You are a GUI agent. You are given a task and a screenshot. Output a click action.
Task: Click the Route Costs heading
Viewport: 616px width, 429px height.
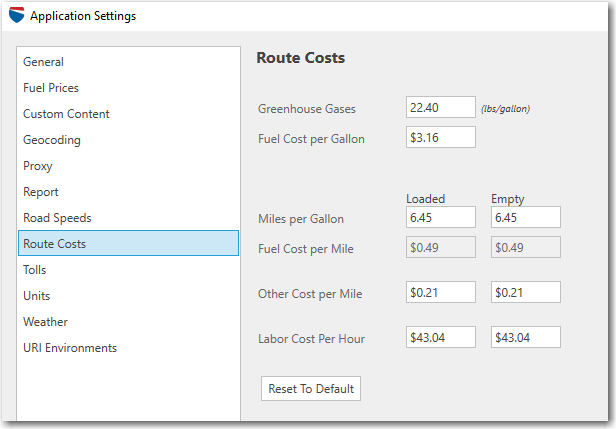pos(301,58)
